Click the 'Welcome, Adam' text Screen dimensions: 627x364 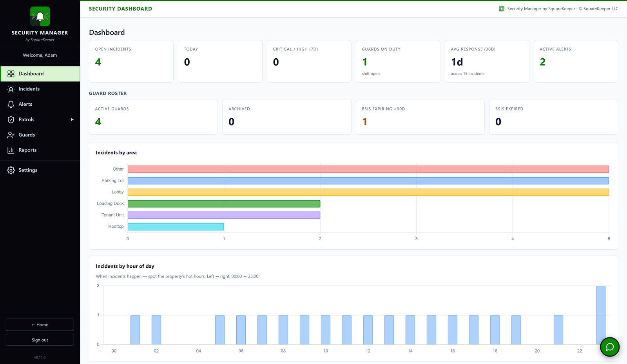pyautogui.click(x=40, y=55)
